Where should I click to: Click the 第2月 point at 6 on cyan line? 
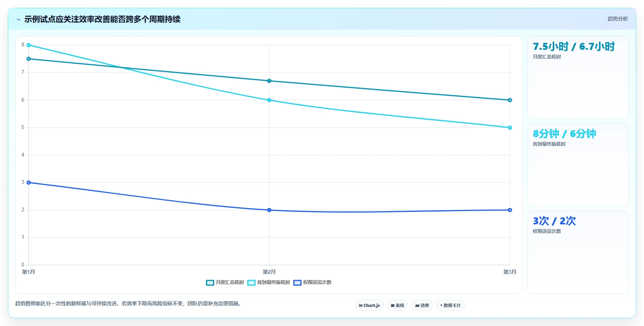(x=269, y=100)
